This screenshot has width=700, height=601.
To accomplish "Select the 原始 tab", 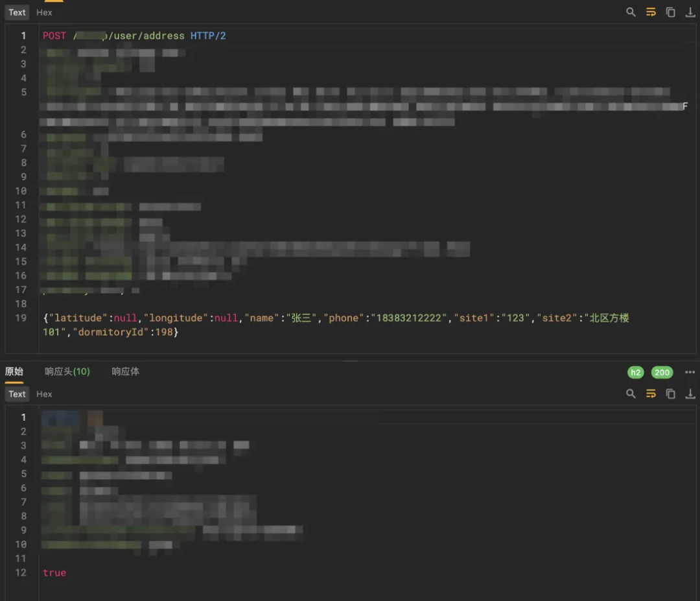I will click(x=14, y=371).
